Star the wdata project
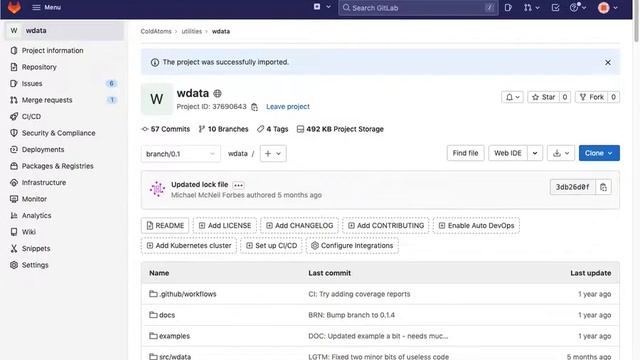The image size is (640, 360). [x=543, y=97]
